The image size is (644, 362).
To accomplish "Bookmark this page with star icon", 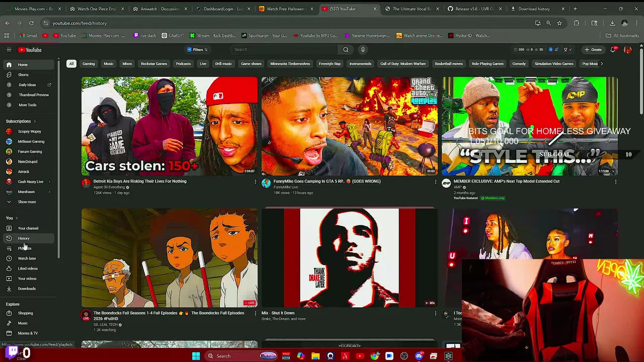I will pyautogui.click(x=559, y=23).
